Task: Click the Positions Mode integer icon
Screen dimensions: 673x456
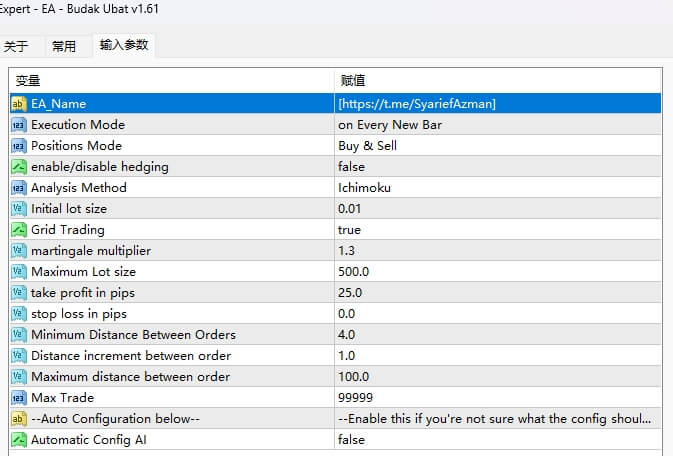Action: click(x=19, y=146)
